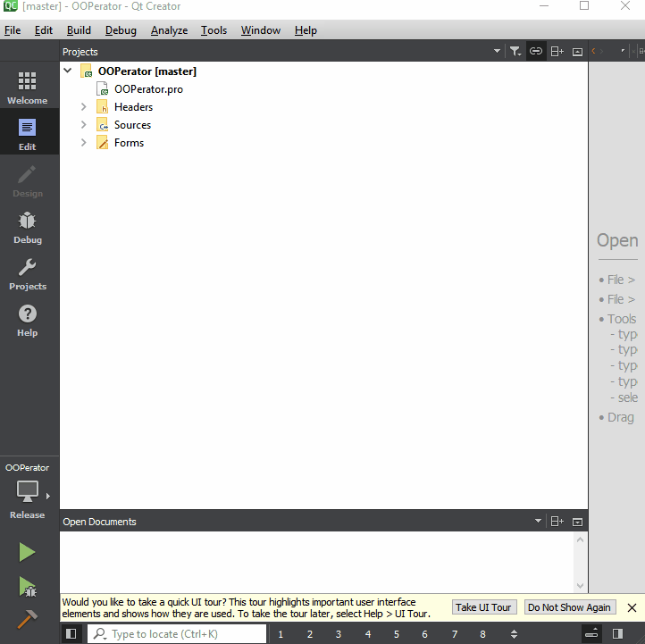The height and width of the screenshot is (644, 645).
Task: Select Forms tree item
Action: (x=129, y=143)
